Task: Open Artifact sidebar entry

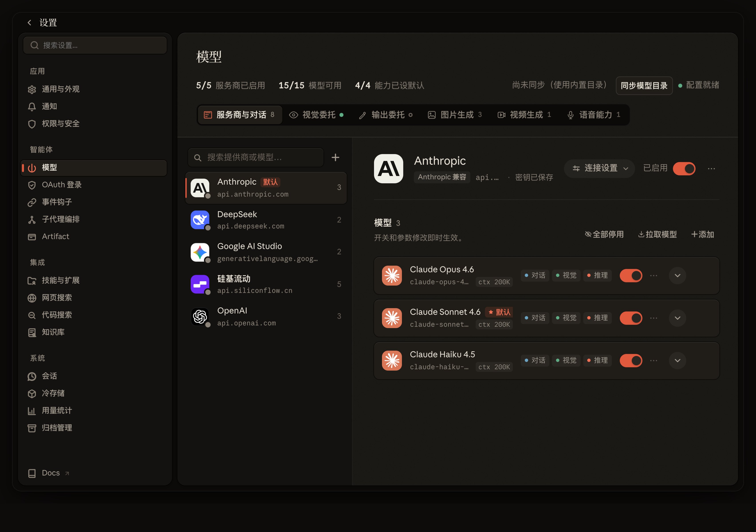Action: (94, 237)
